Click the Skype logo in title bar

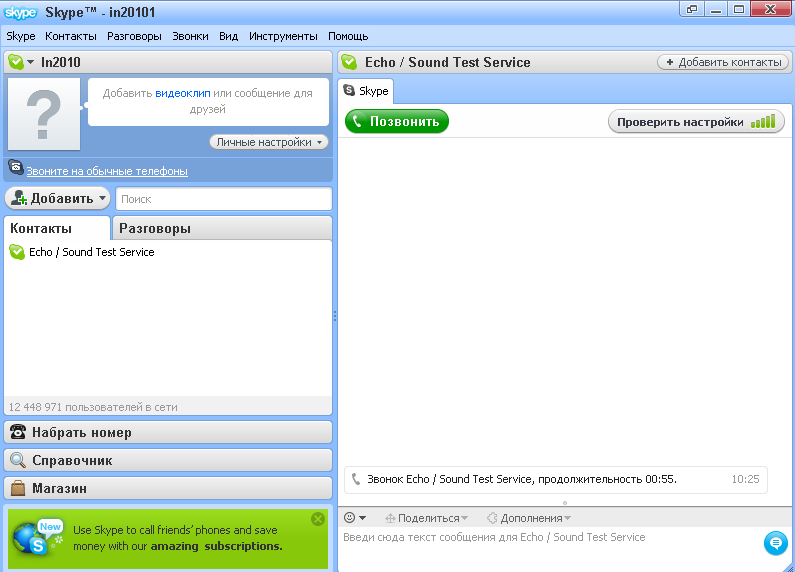pyautogui.click(x=20, y=12)
